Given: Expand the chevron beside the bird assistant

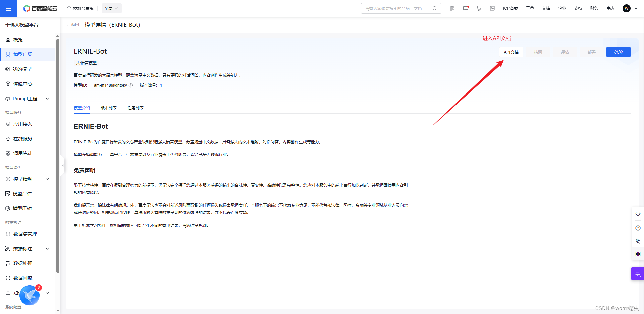Looking at the screenshot, I should (x=47, y=293).
